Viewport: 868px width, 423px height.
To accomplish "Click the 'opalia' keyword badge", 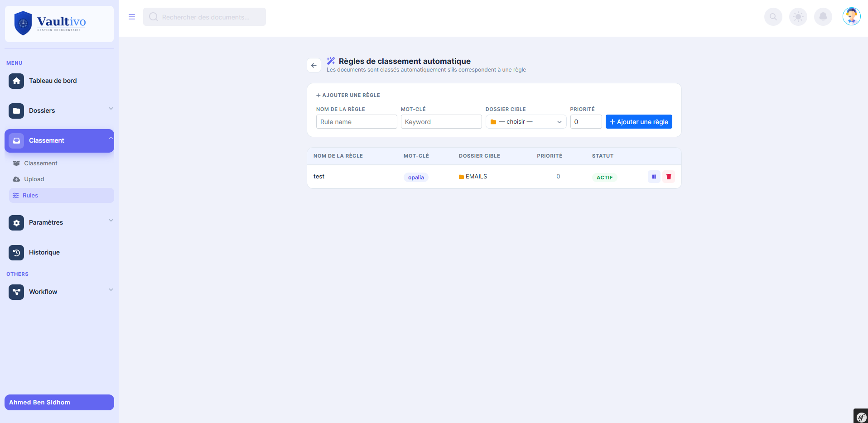I will point(416,178).
